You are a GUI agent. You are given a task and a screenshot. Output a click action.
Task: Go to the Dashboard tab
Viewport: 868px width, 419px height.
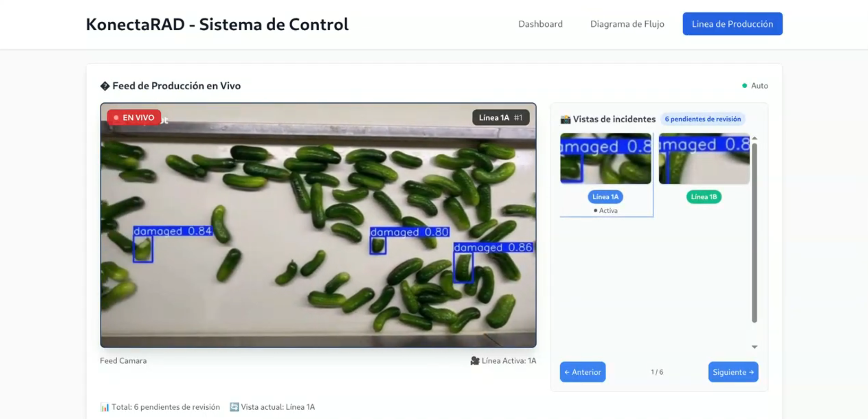coord(540,24)
